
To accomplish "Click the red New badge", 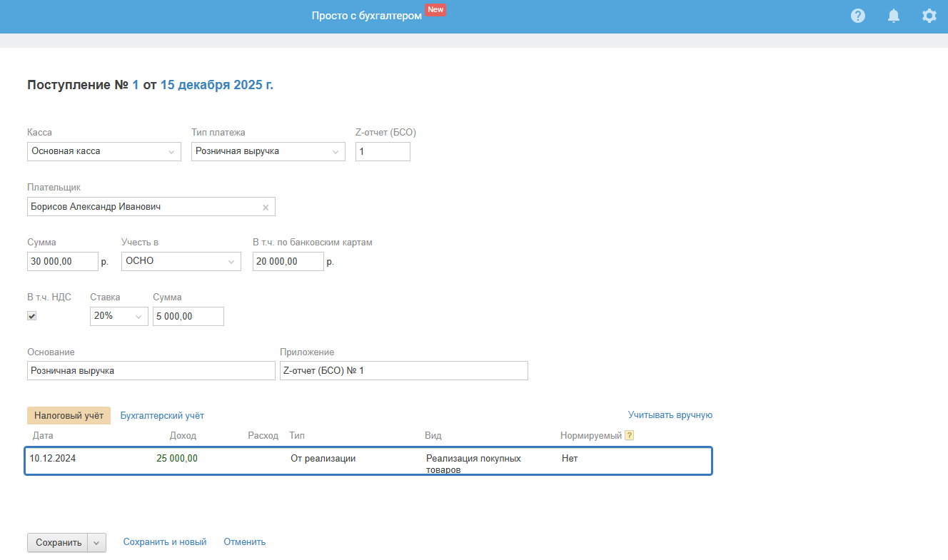I will tap(435, 10).
